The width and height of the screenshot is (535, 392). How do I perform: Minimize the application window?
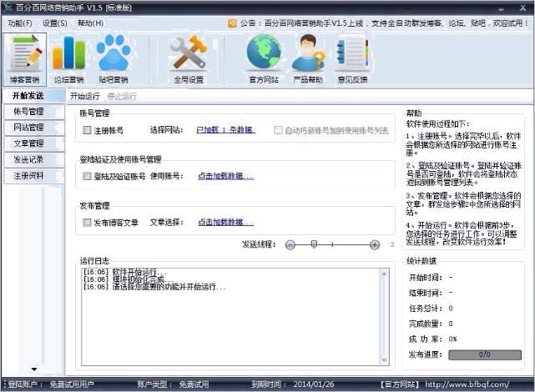click(x=502, y=8)
